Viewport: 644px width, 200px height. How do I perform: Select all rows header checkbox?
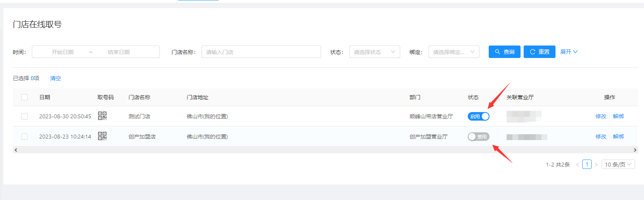coord(24,97)
